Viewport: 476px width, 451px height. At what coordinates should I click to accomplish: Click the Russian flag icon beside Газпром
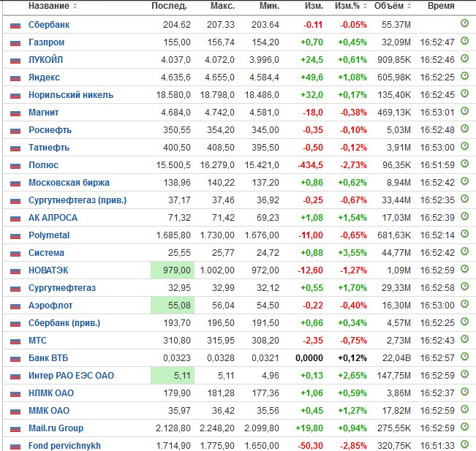click(15, 43)
